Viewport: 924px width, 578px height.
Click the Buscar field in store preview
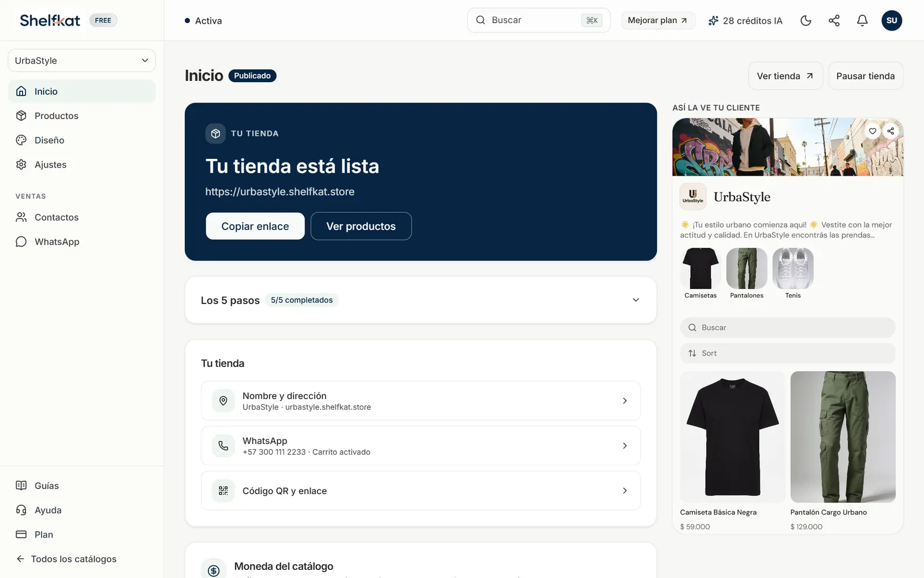[x=788, y=327]
